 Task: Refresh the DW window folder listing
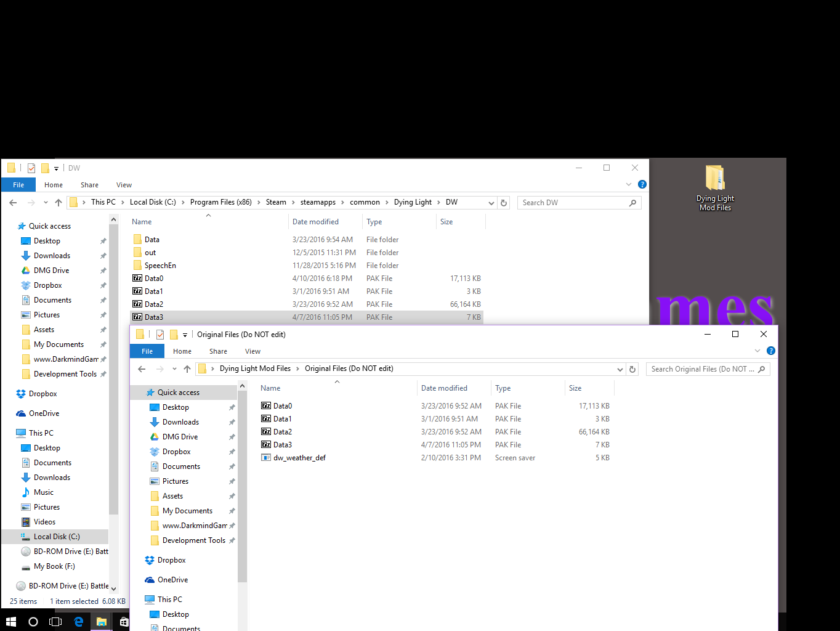coord(504,203)
